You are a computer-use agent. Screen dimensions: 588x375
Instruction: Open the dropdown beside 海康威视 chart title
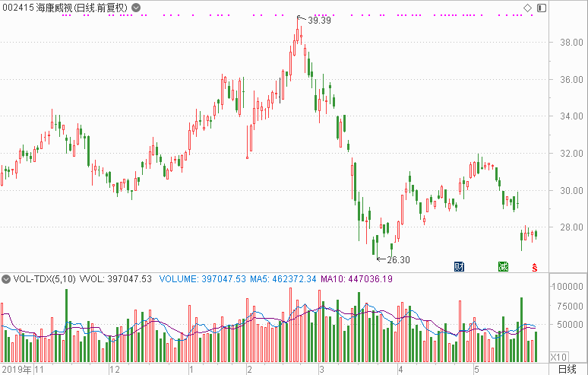[136, 8]
